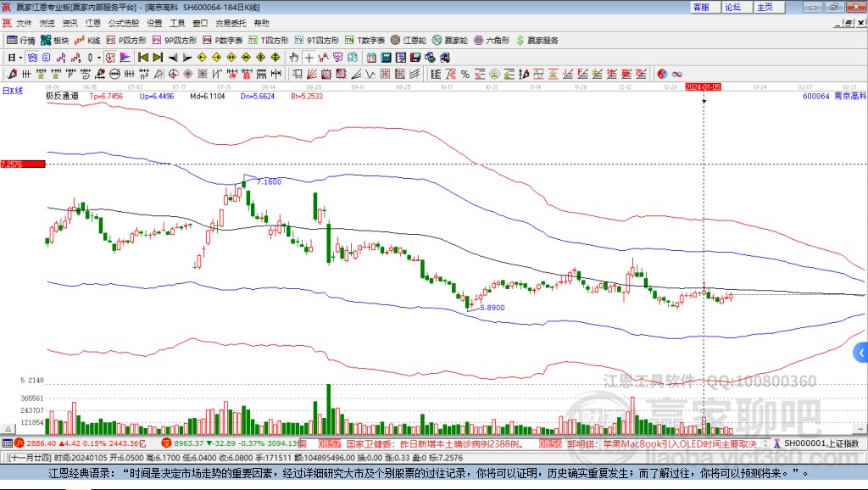Click the 客服 customer service button
868x490 pixels.
click(701, 7)
